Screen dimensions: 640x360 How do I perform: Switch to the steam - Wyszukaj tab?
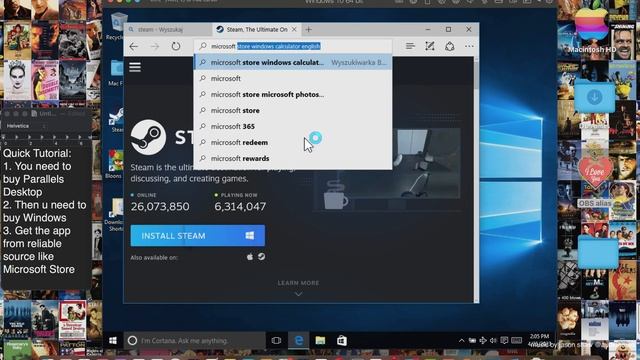pos(168,29)
